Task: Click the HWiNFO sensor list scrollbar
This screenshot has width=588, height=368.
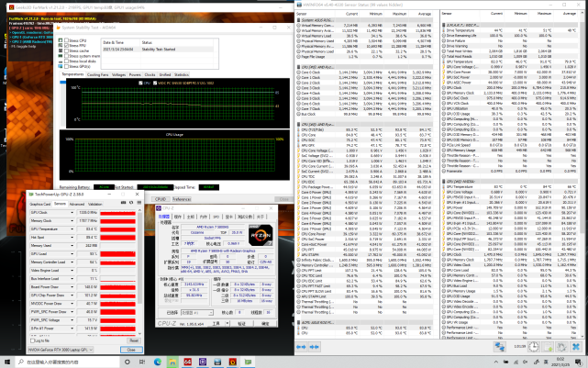Action: tap(583, 138)
